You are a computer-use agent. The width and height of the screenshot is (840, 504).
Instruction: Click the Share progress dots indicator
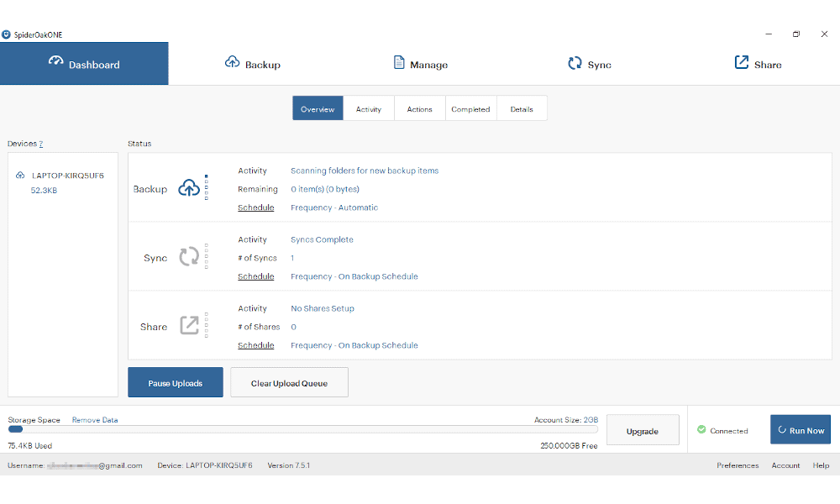(207, 325)
